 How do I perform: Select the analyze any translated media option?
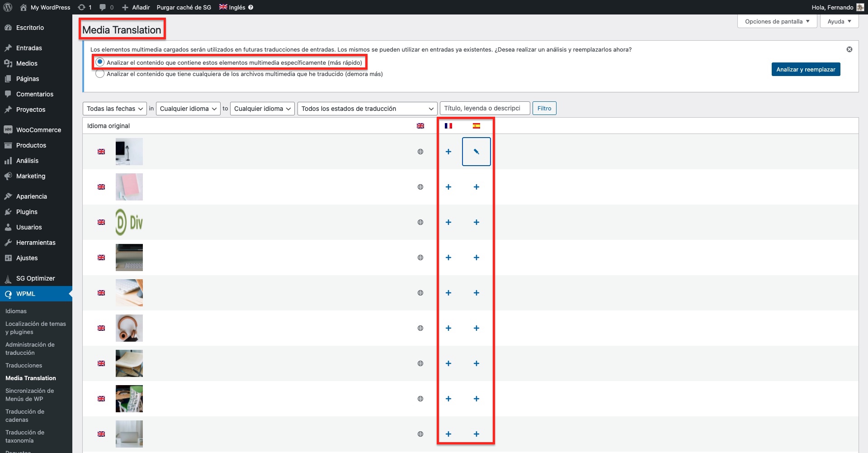click(x=100, y=74)
